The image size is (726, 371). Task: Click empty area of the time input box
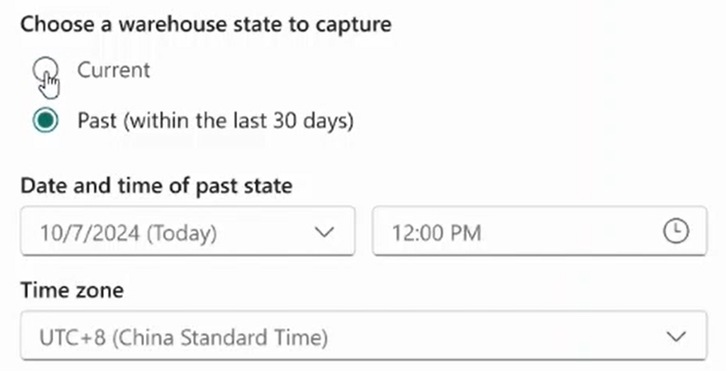click(x=572, y=231)
